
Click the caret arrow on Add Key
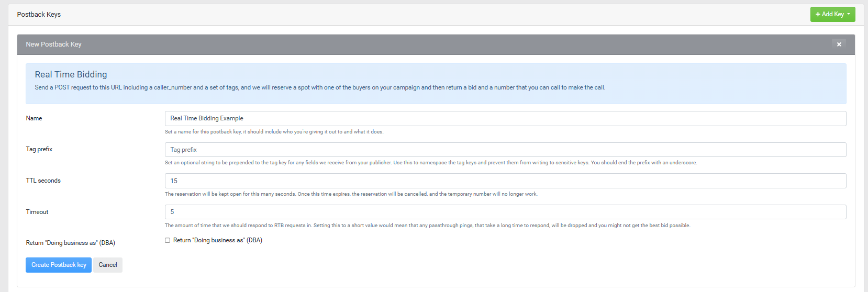(849, 14)
